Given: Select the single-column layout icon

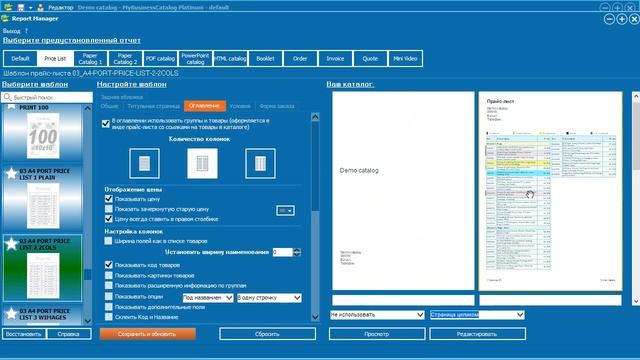Looking at the screenshot, I should 144,164.
